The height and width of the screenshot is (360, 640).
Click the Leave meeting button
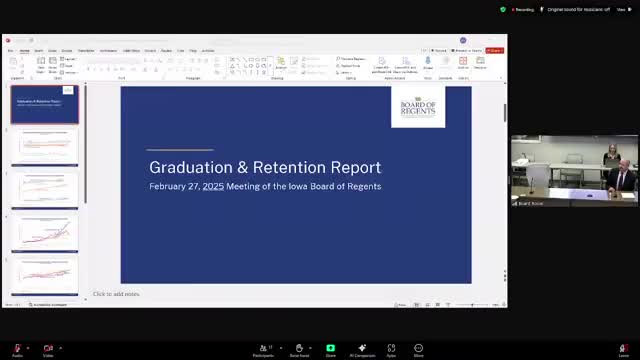[x=623, y=350]
